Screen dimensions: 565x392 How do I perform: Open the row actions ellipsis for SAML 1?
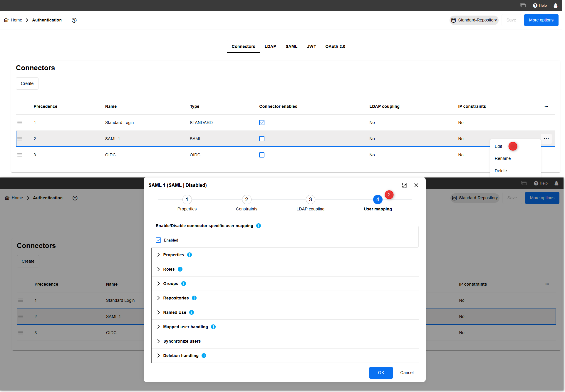[x=546, y=138]
